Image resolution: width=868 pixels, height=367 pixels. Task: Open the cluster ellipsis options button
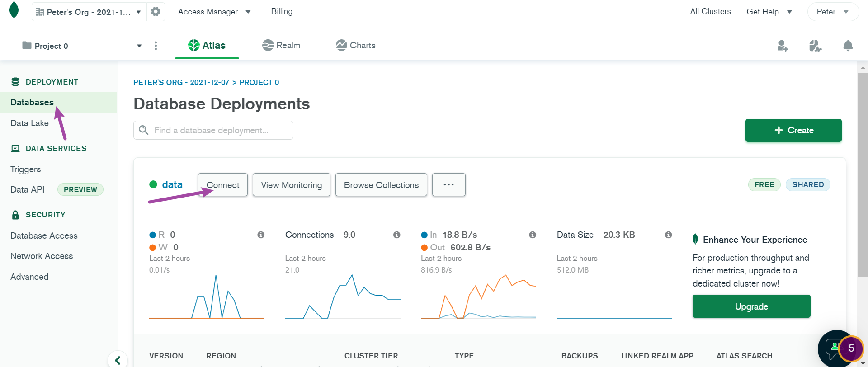tap(449, 184)
